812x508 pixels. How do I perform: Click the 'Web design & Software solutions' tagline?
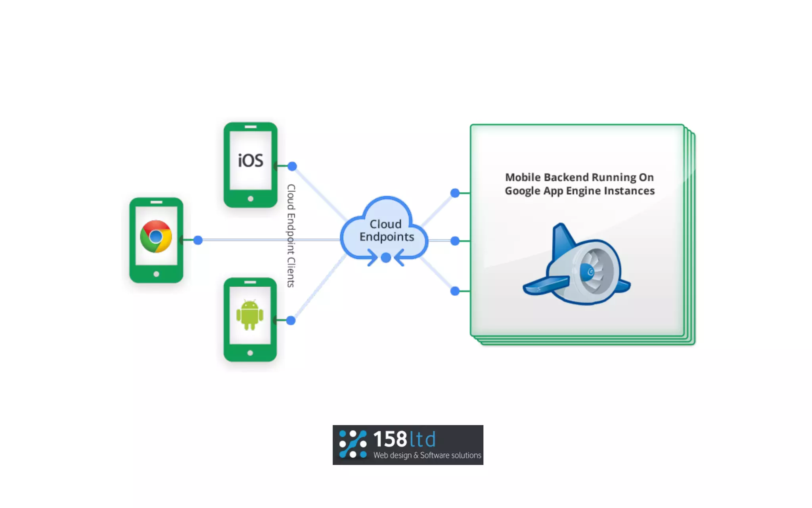427,455
